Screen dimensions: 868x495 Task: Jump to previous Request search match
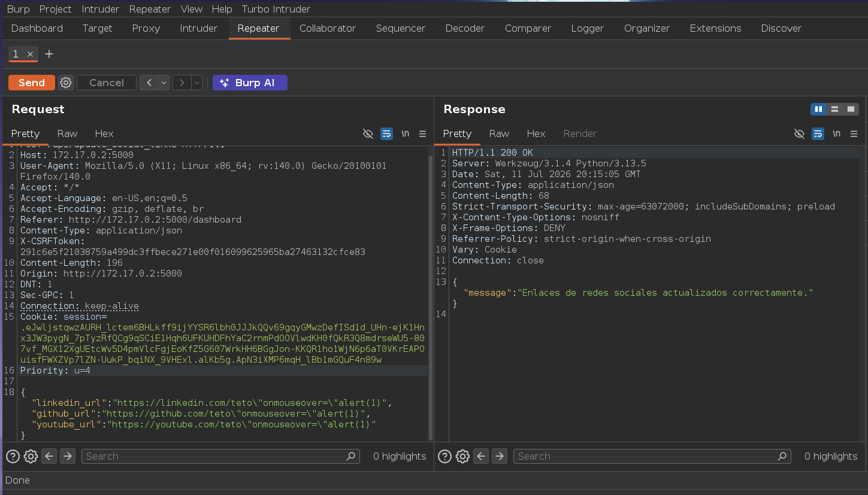[49, 456]
